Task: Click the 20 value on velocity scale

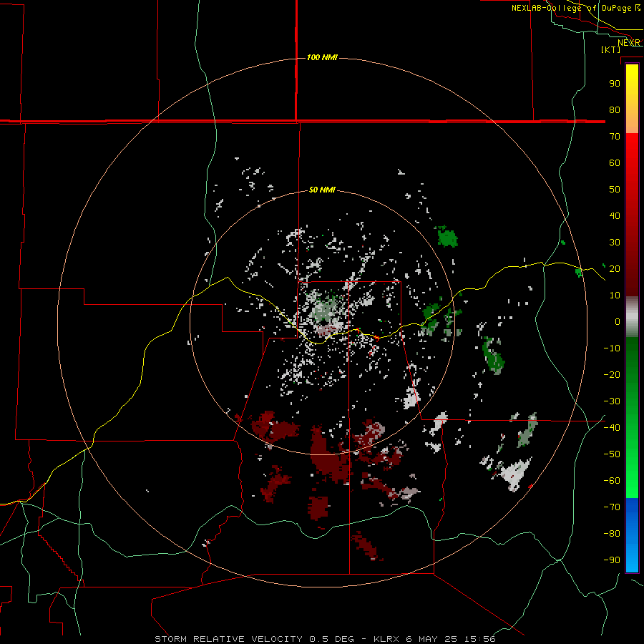Action: [615, 268]
